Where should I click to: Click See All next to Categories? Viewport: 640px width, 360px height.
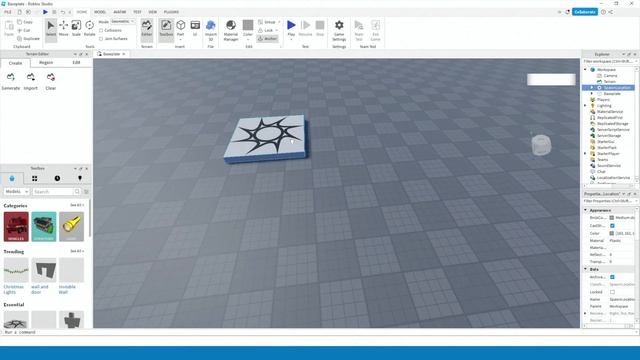click(77, 205)
